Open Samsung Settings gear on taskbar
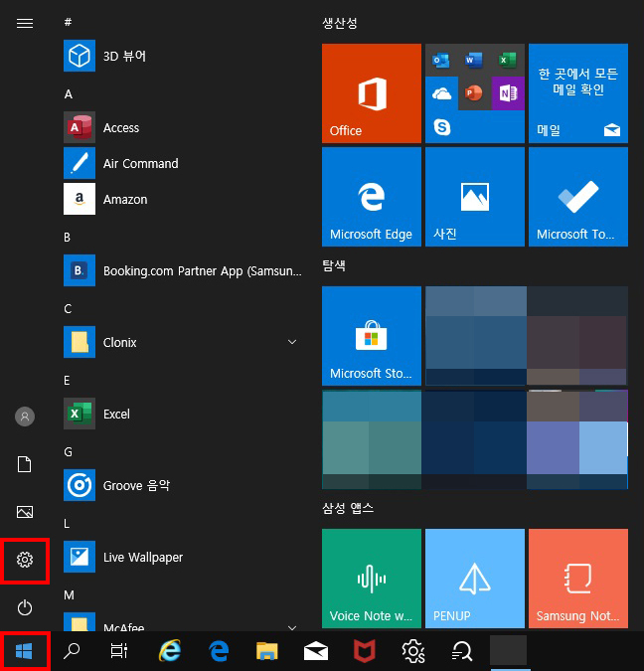This screenshot has height=671, width=644. click(x=412, y=651)
